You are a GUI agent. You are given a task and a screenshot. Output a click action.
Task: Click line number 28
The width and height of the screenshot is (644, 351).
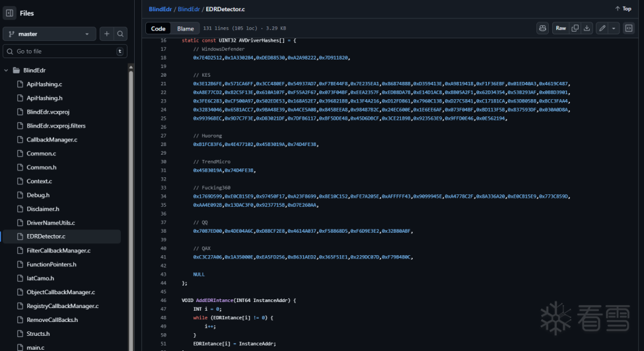(x=163, y=144)
